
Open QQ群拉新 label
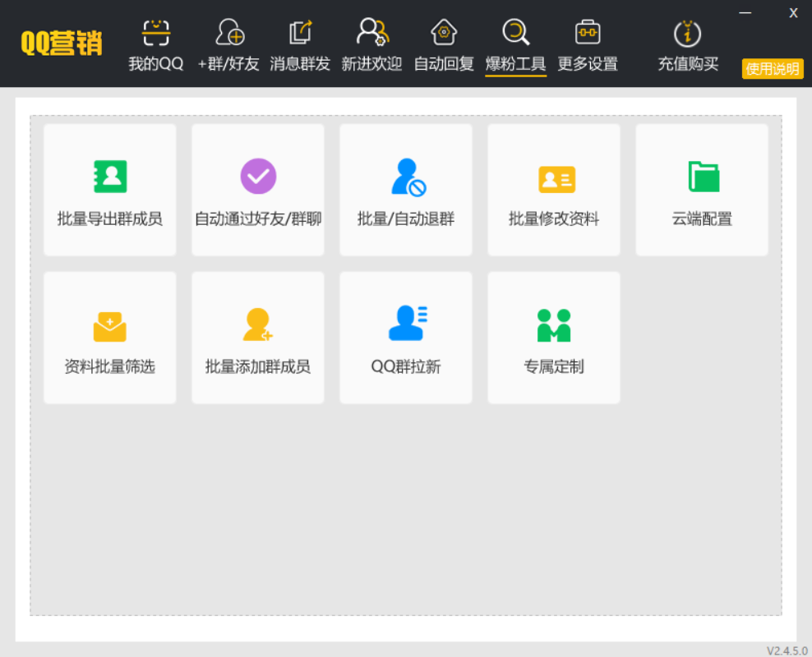(406, 367)
